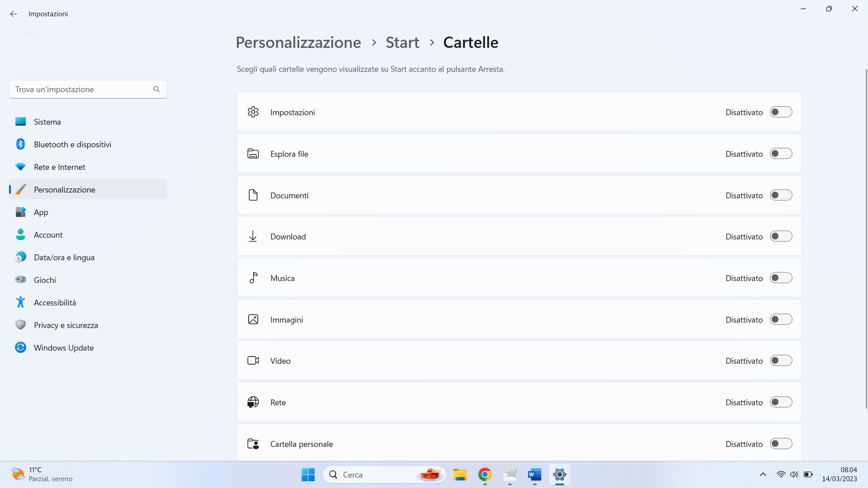Viewport: 868px width, 488px height.
Task: Click the Impostazioni settings gear icon
Action: coord(253,112)
